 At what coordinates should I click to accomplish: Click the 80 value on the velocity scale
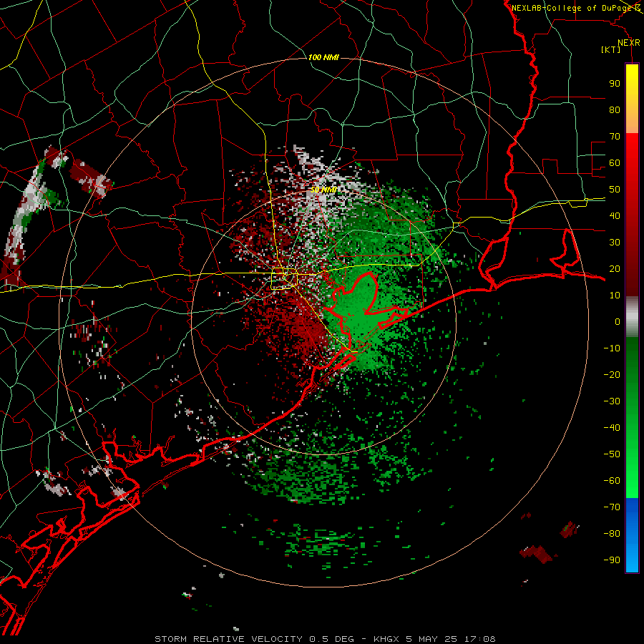615,109
